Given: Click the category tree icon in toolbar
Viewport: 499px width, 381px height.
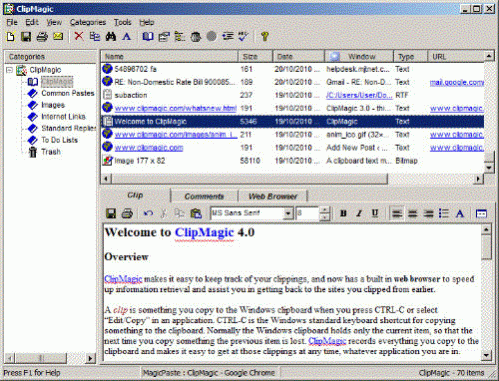Looking at the screenshot, I should 180,36.
